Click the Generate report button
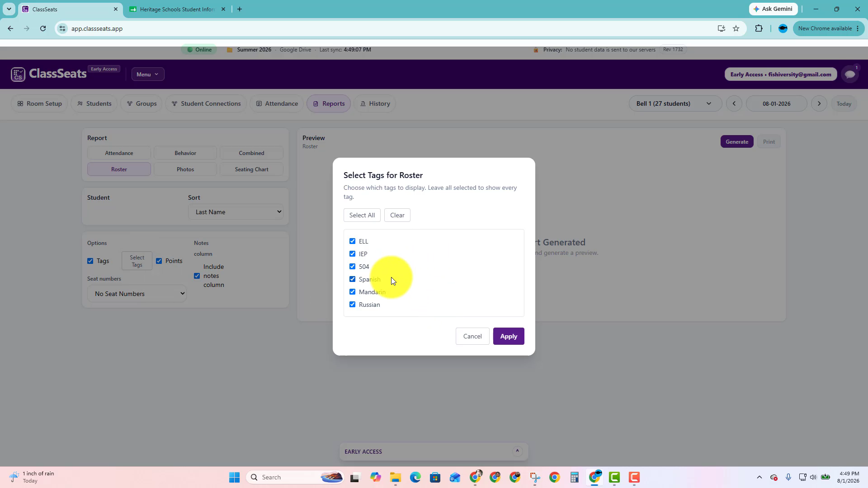 [x=737, y=142]
